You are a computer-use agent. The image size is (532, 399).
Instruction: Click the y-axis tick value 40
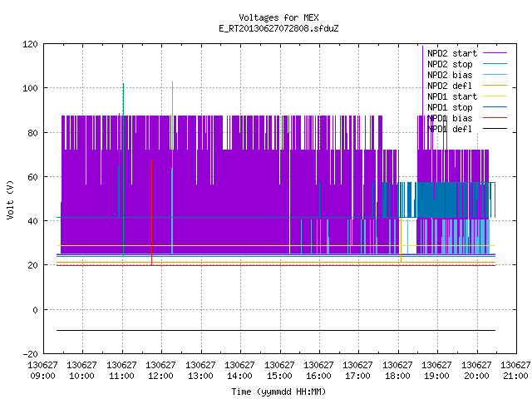click(32, 221)
